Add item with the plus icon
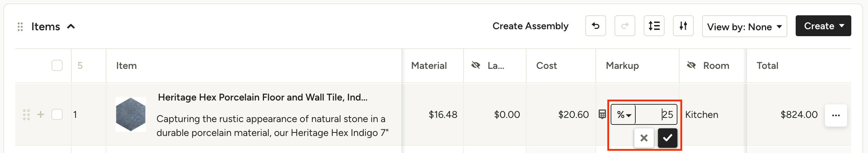The image size is (868, 153). coord(41,114)
